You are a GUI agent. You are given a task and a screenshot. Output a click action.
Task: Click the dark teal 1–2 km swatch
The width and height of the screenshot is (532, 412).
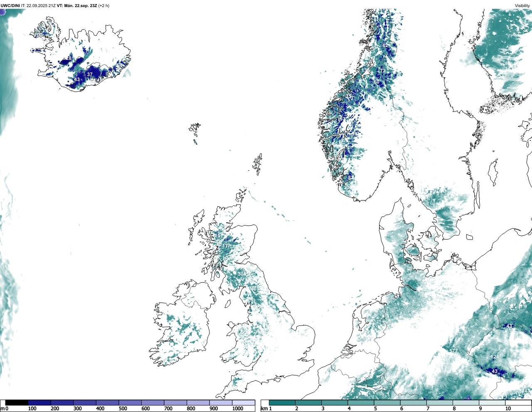click(x=282, y=402)
